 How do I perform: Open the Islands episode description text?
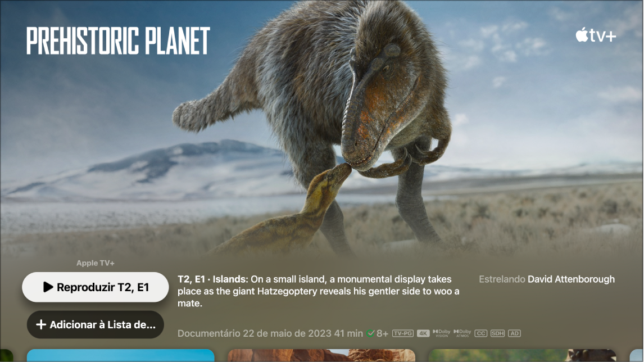point(318,291)
